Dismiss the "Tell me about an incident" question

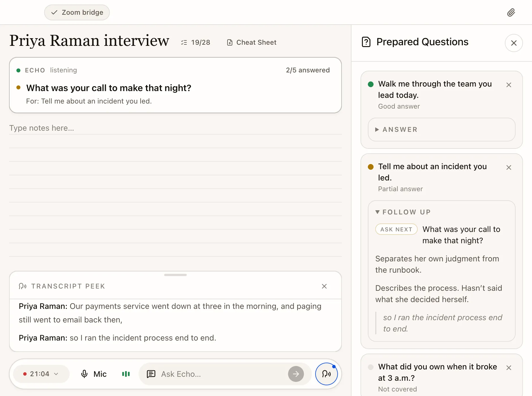coord(509,167)
